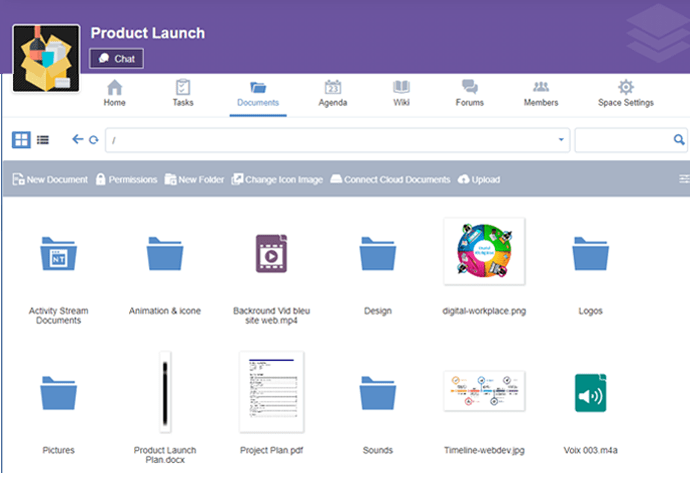Screen dimensions: 690x477
Task: Connect Cloud Documents
Action: coord(390,180)
